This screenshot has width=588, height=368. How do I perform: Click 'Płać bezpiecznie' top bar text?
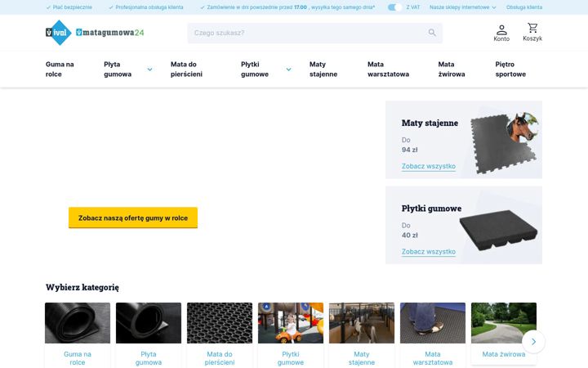click(x=73, y=7)
